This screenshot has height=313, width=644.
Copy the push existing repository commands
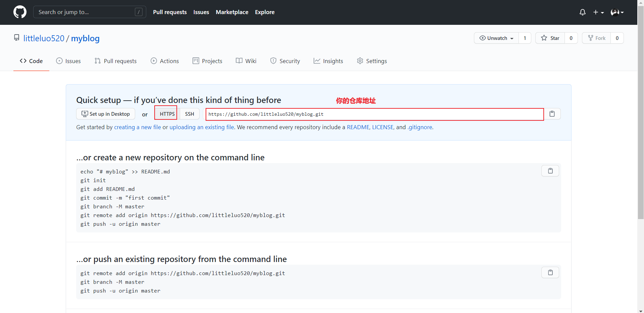point(550,272)
